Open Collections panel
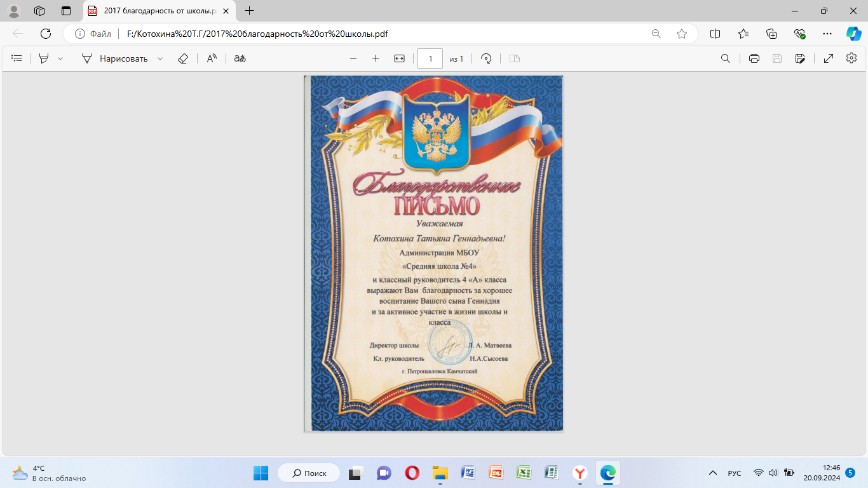 pyautogui.click(x=771, y=34)
